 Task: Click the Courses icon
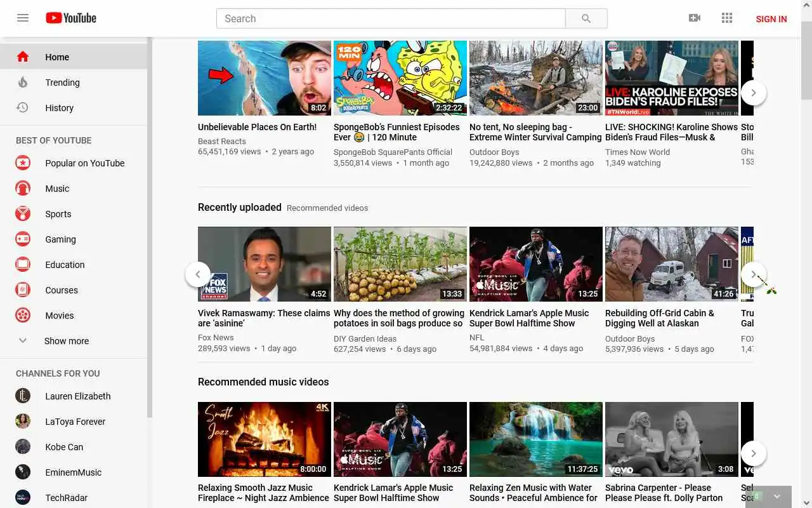tap(23, 290)
